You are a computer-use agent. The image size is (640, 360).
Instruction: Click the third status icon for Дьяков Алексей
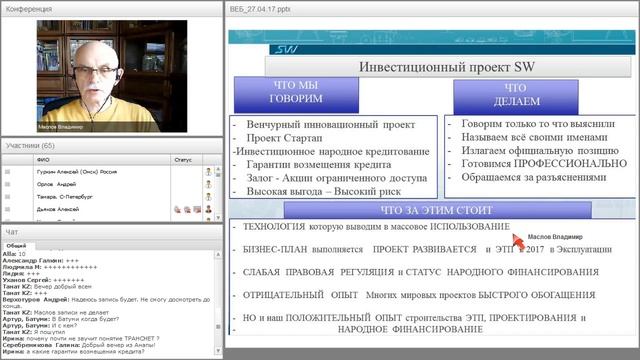pyautogui.click(x=197, y=209)
